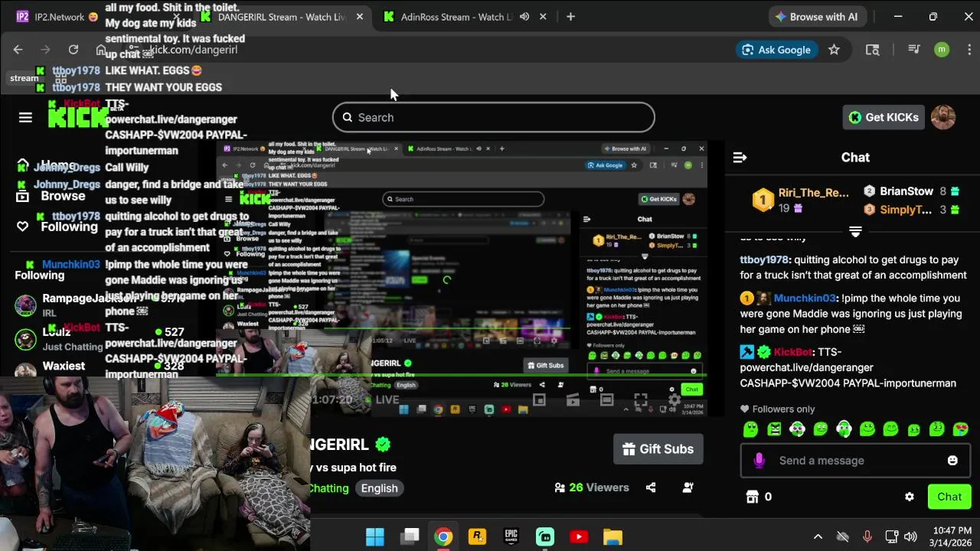Go back to the previous page

tap(18, 50)
